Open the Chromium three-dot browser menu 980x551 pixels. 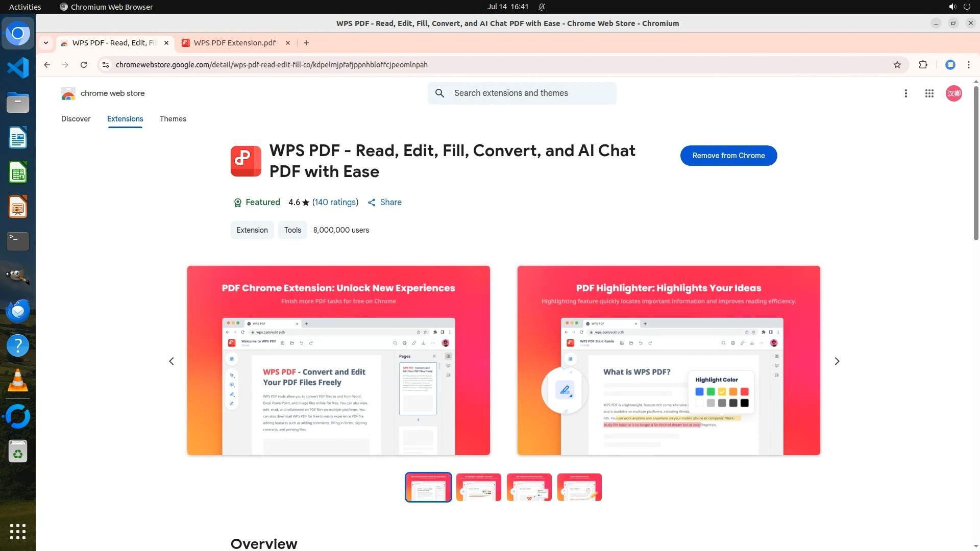969,65
